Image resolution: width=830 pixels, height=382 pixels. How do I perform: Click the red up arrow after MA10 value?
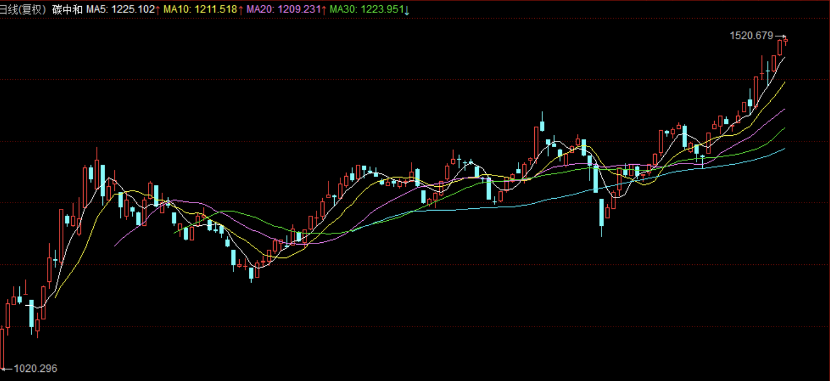pos(240,10)
